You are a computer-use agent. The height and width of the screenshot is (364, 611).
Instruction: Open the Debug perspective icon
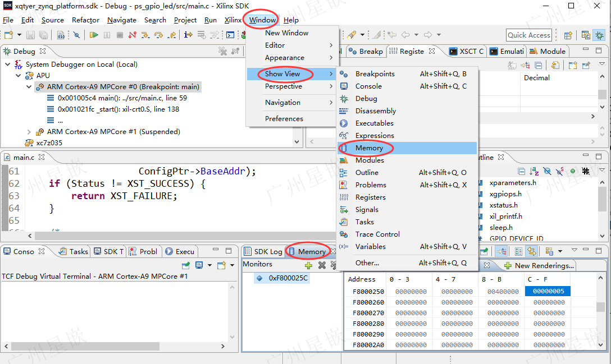click(x=599, y=35)
